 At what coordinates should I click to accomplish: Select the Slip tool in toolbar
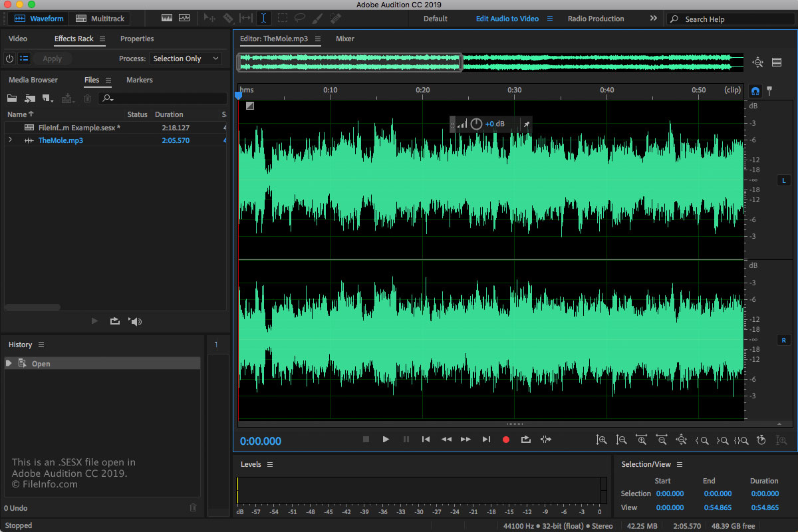pyautogui.click(x=245, y=18)
